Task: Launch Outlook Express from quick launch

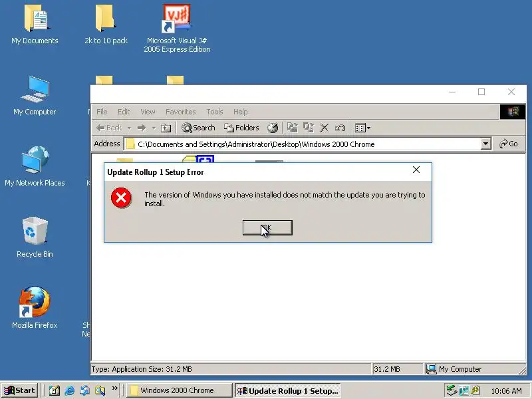Action: [84, 391]
